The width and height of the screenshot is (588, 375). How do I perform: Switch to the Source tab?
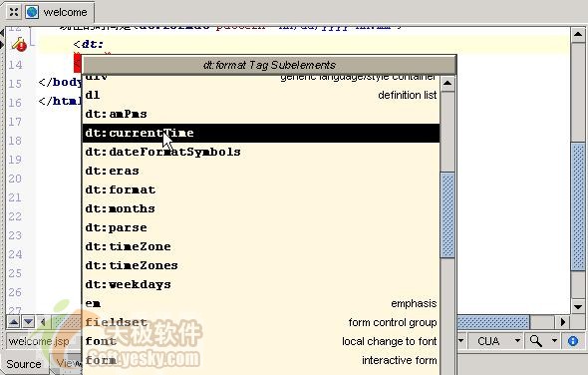pyautogui.click(x=24, y=364)
